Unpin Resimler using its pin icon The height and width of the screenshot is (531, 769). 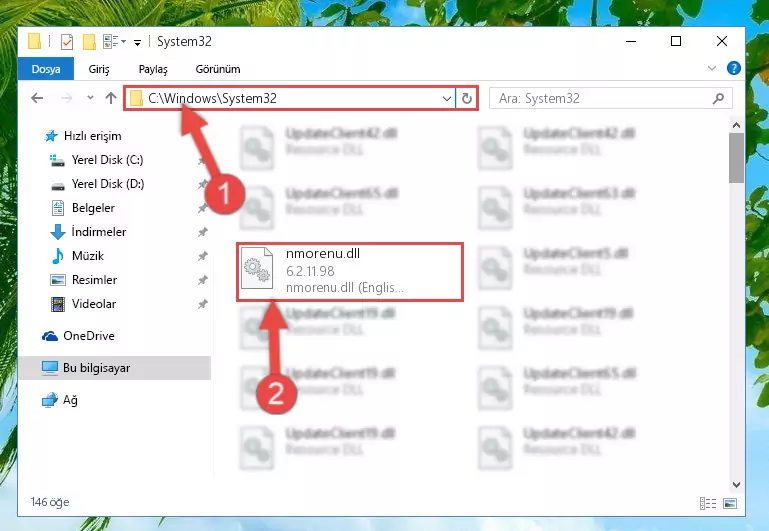point(202,280)
